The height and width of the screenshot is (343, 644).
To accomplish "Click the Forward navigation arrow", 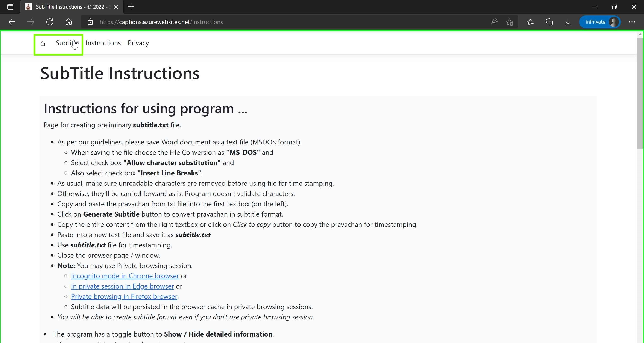I will click(x=31, y=22).
